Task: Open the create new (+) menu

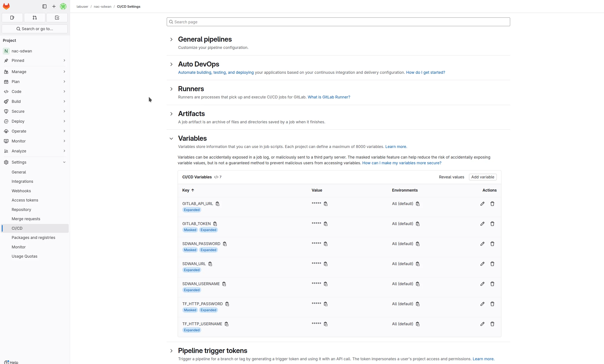Action: click(x=54, y=6)
